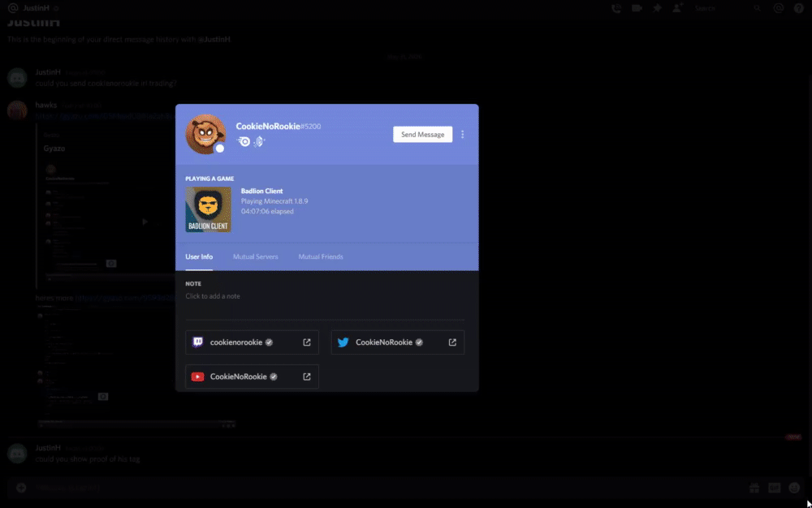812x508 pixels.
Task: Click the Twitch logo icon
Action: pos(198,342)
